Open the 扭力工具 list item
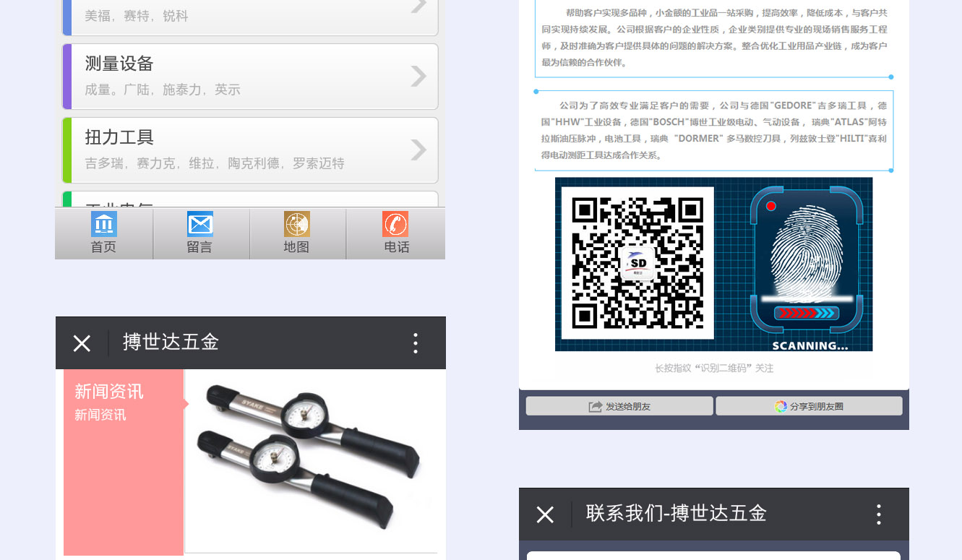This screenshot has width=962, height=560. click(x=239, y=150)
